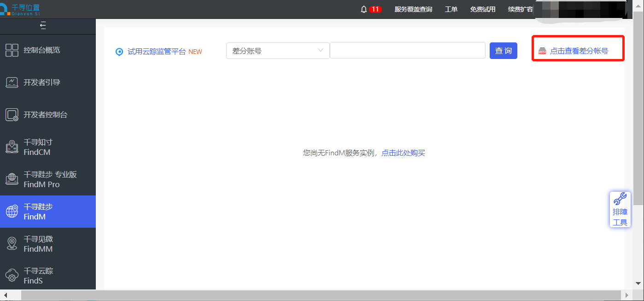
Task: Open the 排障工具 floating button
Action: pyautogui.click(x=620, y=210)
